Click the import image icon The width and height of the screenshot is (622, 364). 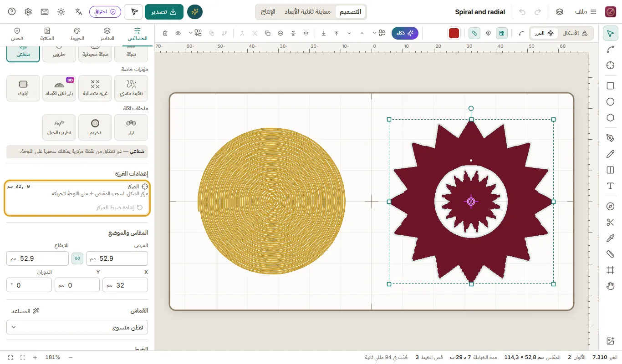click(611, 341)
